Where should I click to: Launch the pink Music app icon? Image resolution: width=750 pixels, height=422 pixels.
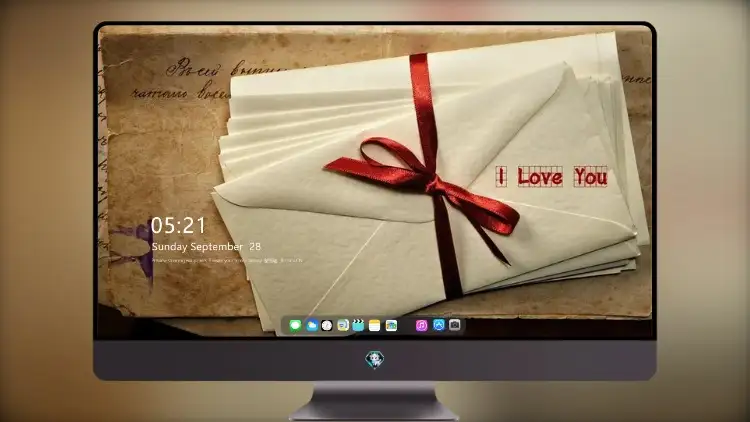pyautogui.click(x=421, y=325)
